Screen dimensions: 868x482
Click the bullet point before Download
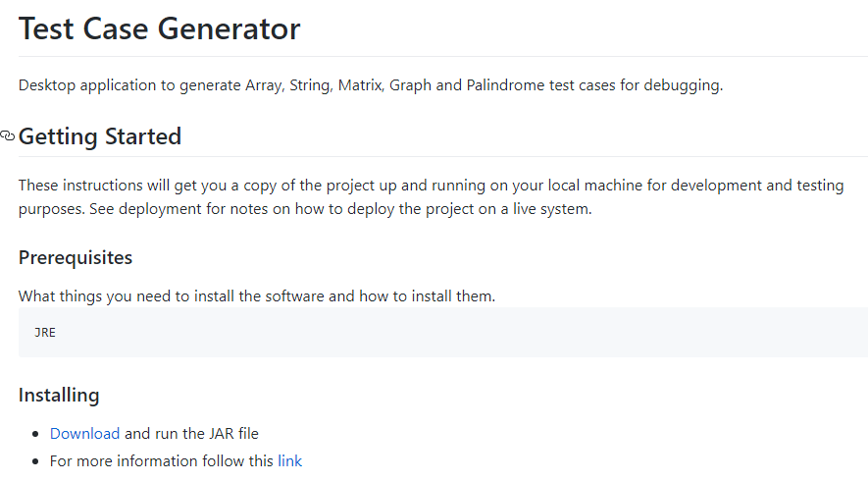coord(36,434)
